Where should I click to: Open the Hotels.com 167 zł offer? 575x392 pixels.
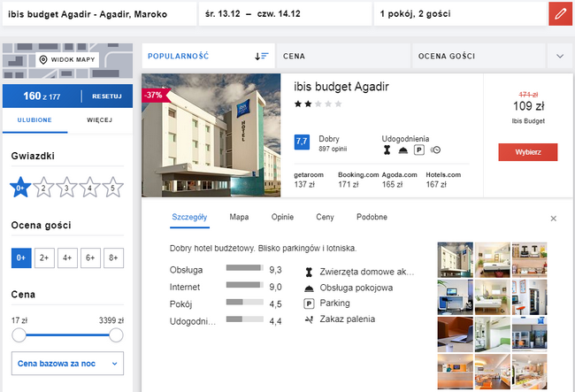(x=443, y=180)
